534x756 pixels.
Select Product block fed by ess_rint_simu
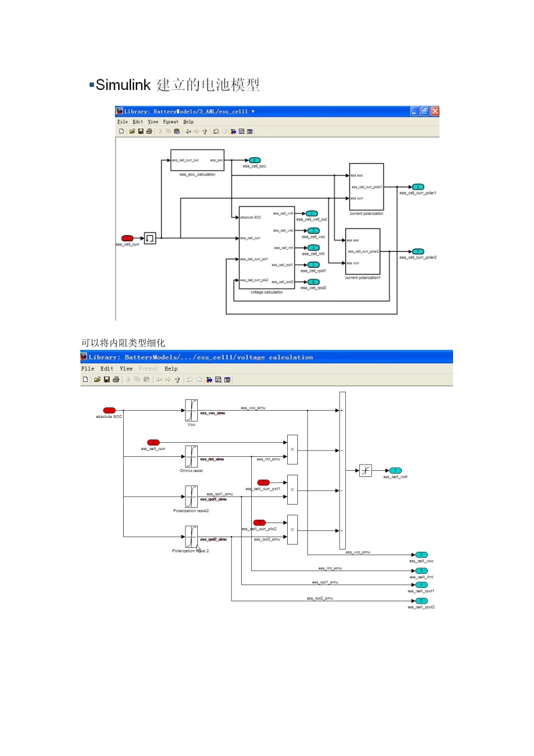[x=292, y=449]
